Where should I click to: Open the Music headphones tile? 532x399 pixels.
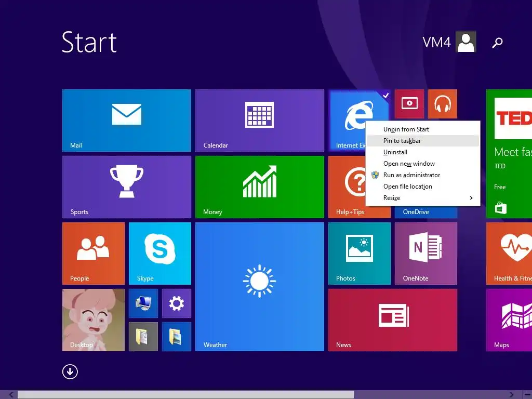[x=443, y=104]
